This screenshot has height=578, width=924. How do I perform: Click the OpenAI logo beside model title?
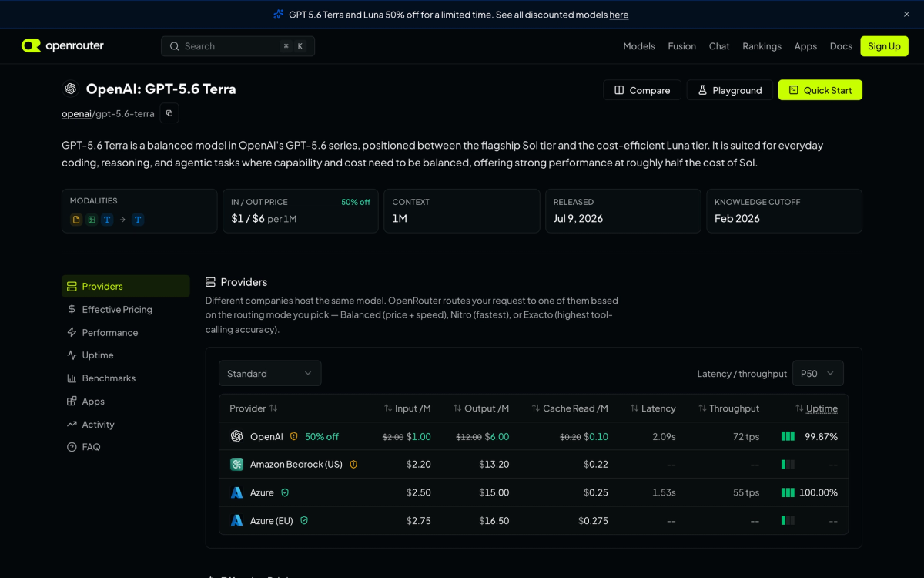pos(71,89)
